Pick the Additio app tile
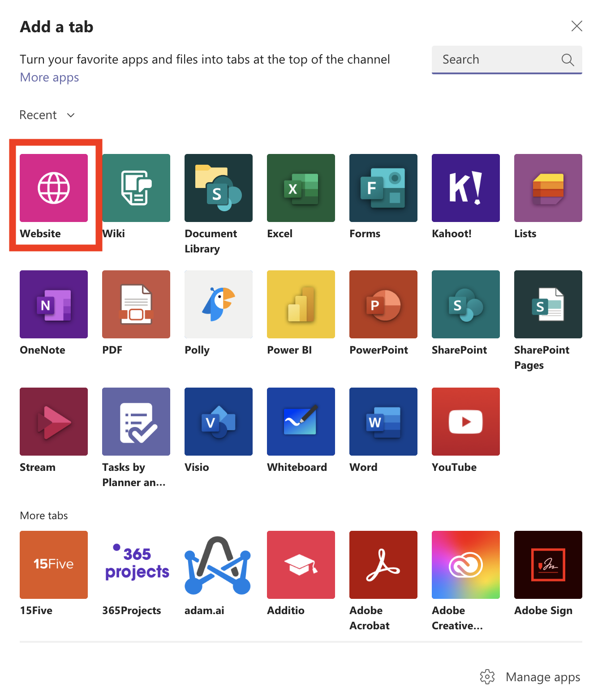This screenshot has height=700, width=602. pyautogui.click(x=301, y=565)
